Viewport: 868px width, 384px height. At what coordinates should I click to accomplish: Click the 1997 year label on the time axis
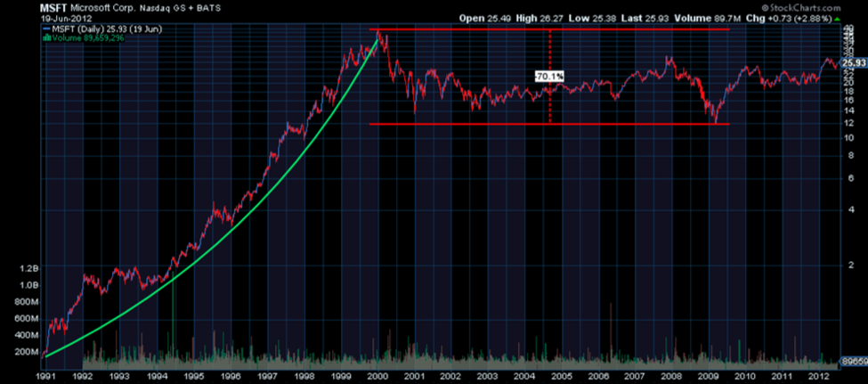(x=267, y=378)
